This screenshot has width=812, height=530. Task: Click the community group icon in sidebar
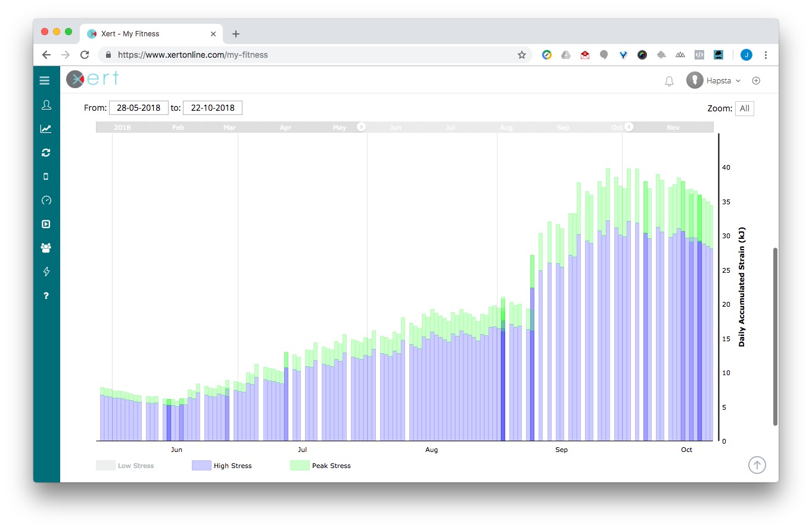pyautogui.click(x=46, y=248)
